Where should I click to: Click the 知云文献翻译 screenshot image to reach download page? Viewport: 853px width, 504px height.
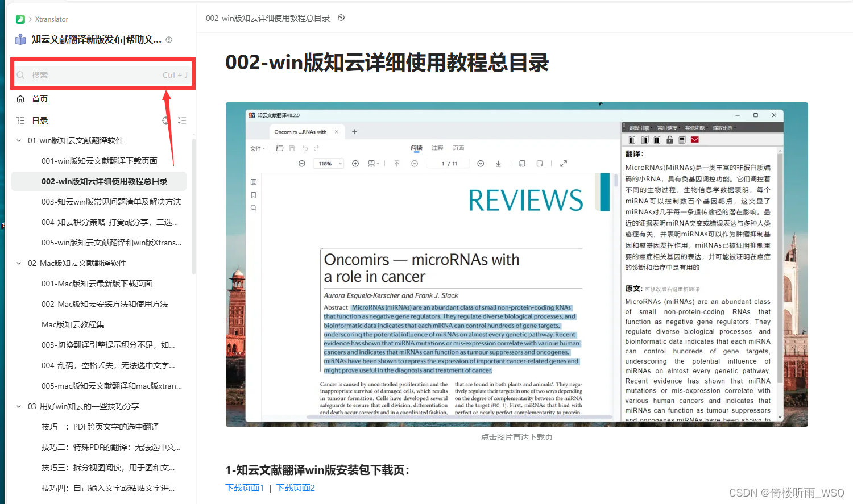[x=516, y=264]
